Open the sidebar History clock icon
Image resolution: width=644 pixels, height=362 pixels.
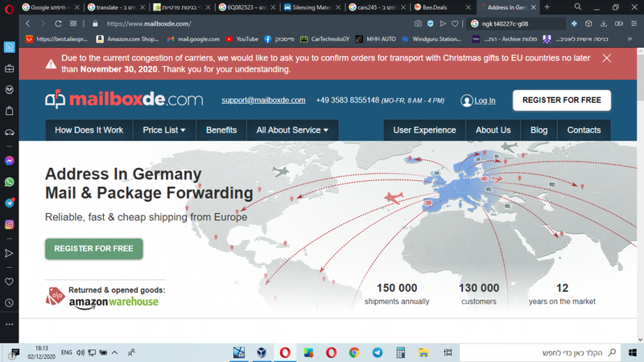9,303
